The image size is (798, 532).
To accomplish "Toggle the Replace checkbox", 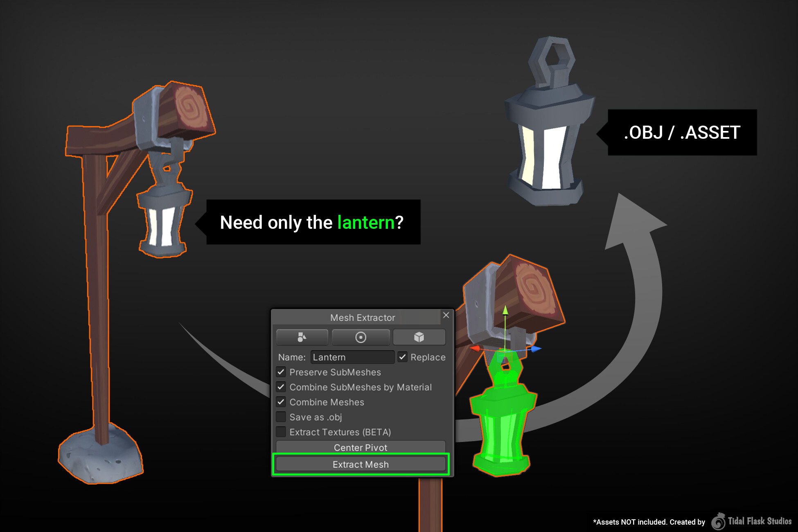I will tap(402, 357).
